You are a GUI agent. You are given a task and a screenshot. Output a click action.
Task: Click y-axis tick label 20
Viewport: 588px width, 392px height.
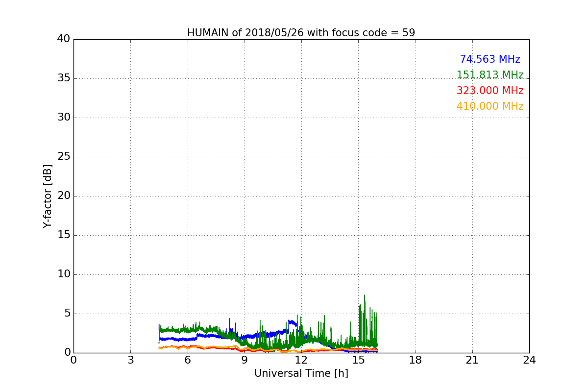click(64, 196)
